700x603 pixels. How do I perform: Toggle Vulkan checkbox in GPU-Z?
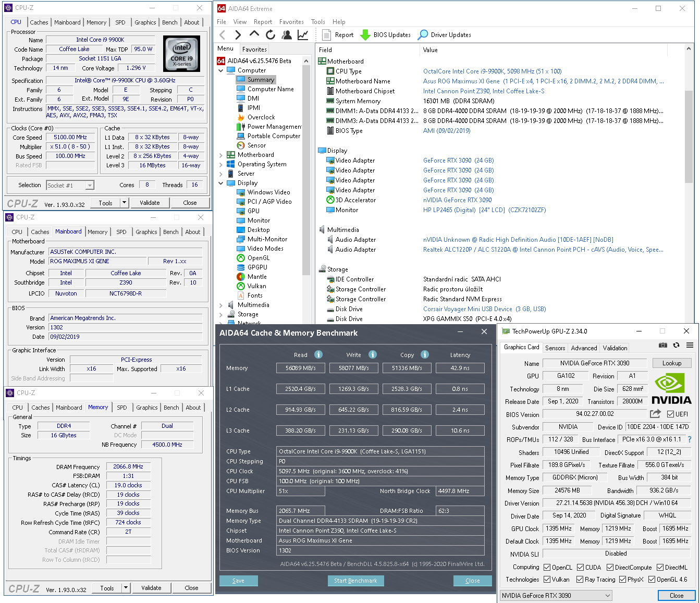coord(547,580)
